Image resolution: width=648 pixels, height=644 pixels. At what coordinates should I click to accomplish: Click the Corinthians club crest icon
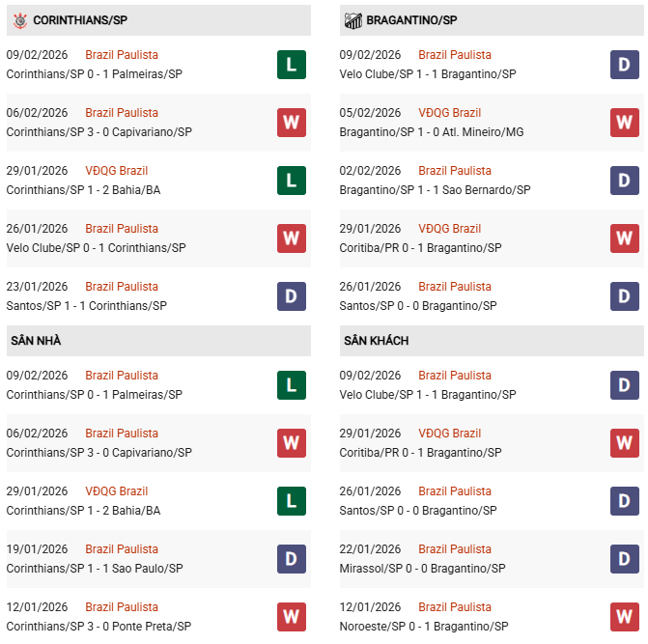(19, 19)
